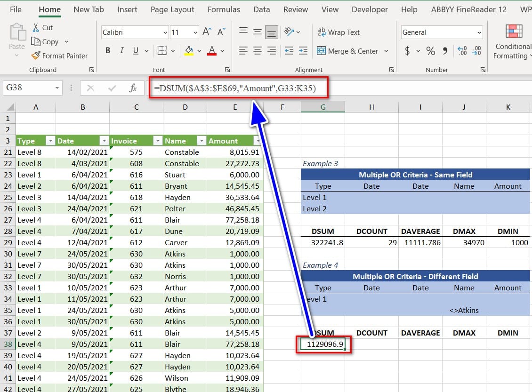Expand the font name Calibri dropdown

[x=165, y=32]
